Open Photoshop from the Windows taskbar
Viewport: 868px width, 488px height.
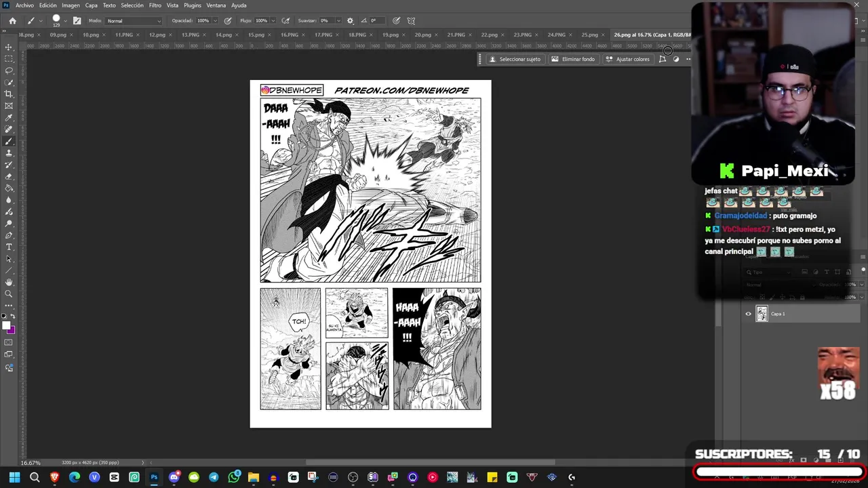[154, 477]
